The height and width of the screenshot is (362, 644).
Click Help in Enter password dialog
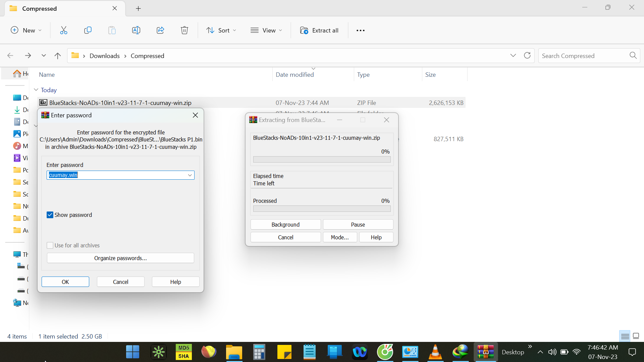(176, 282)
